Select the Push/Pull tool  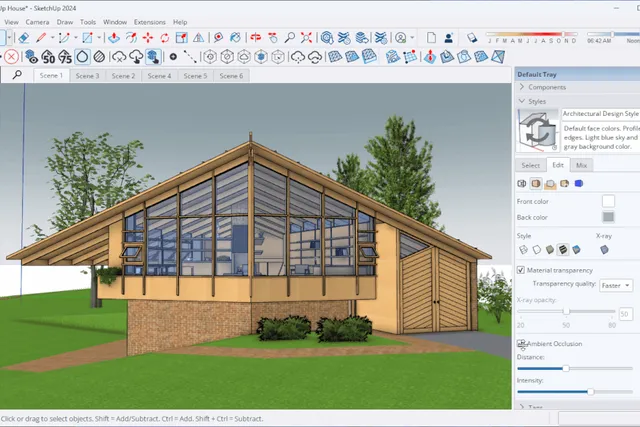click(x=114, y=38)
